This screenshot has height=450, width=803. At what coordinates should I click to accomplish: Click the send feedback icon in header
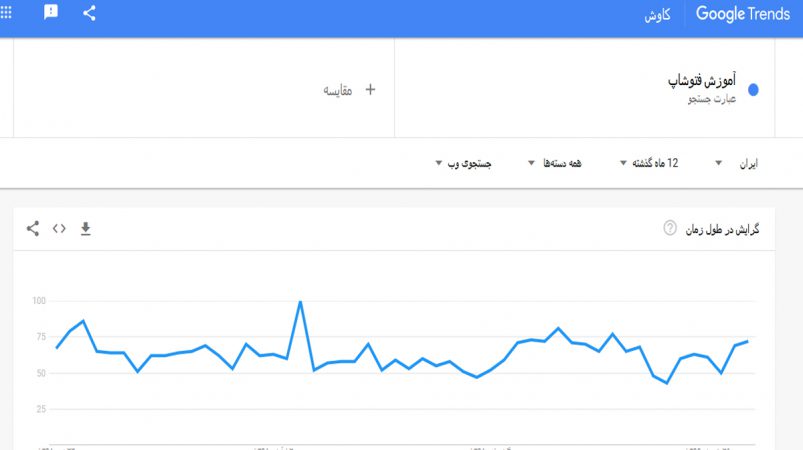tap(51, 12)
